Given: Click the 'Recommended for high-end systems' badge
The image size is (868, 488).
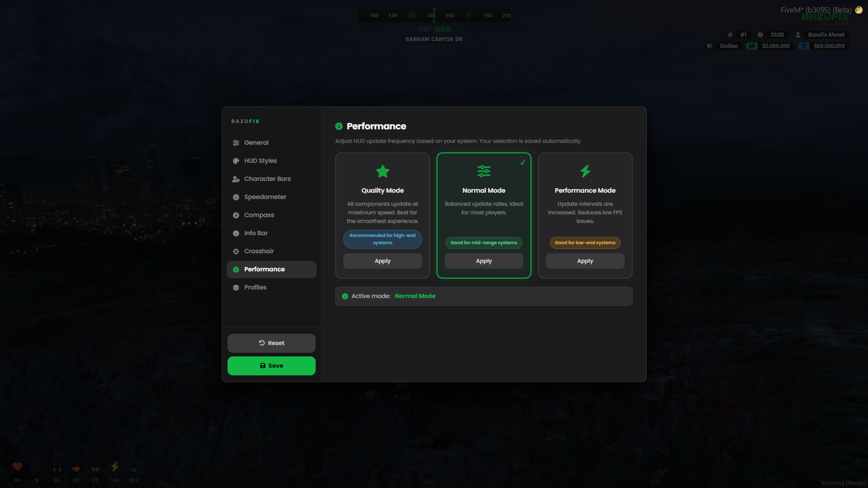Looking at the screenshot, I should pos(383,239).
